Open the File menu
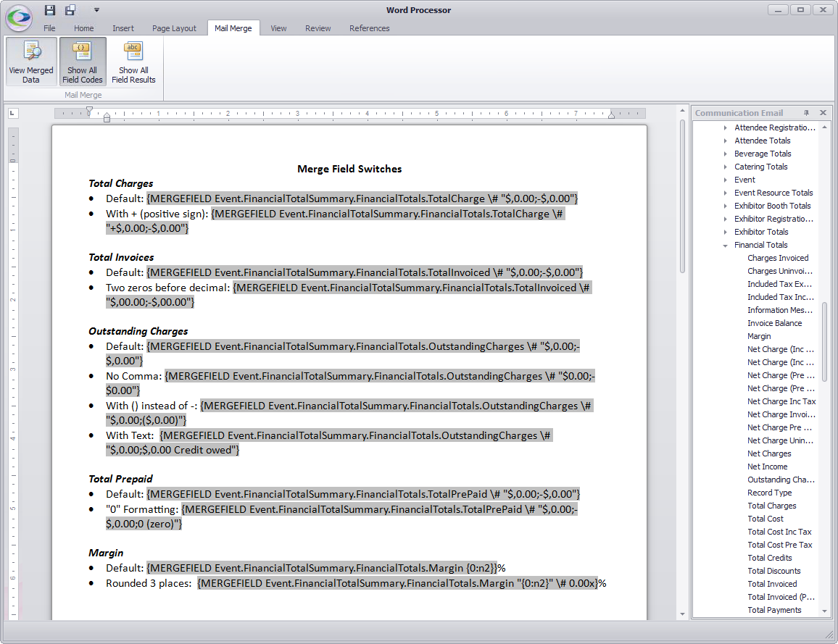This screenshot has width=838, height=644. [49, 28]
